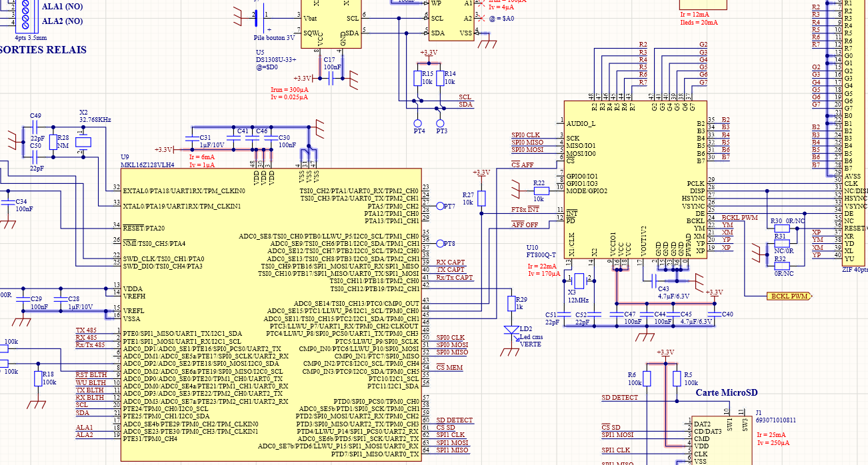Screen dimensions: 868x465
Task: Select resistor R18 100k
Action: (37, 379)
